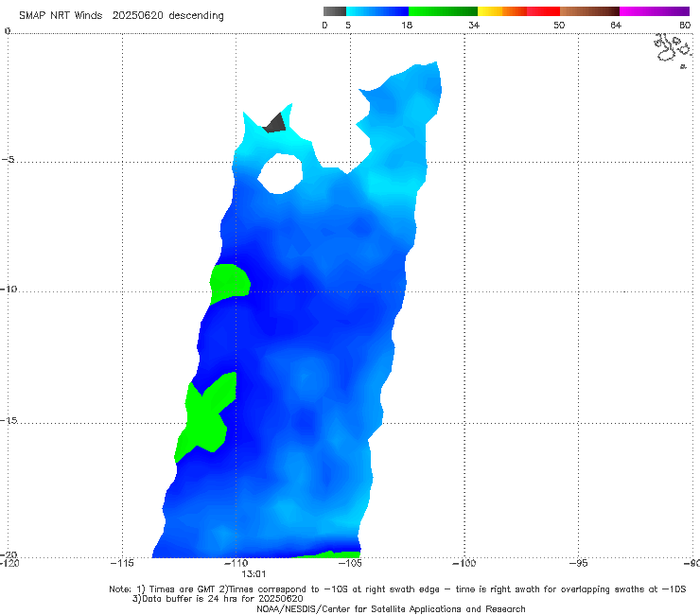Click the gray 0–5 segment of color bar
Image resolution: width=700 pixels, height=615 pixels.
(x=334, y=11)
